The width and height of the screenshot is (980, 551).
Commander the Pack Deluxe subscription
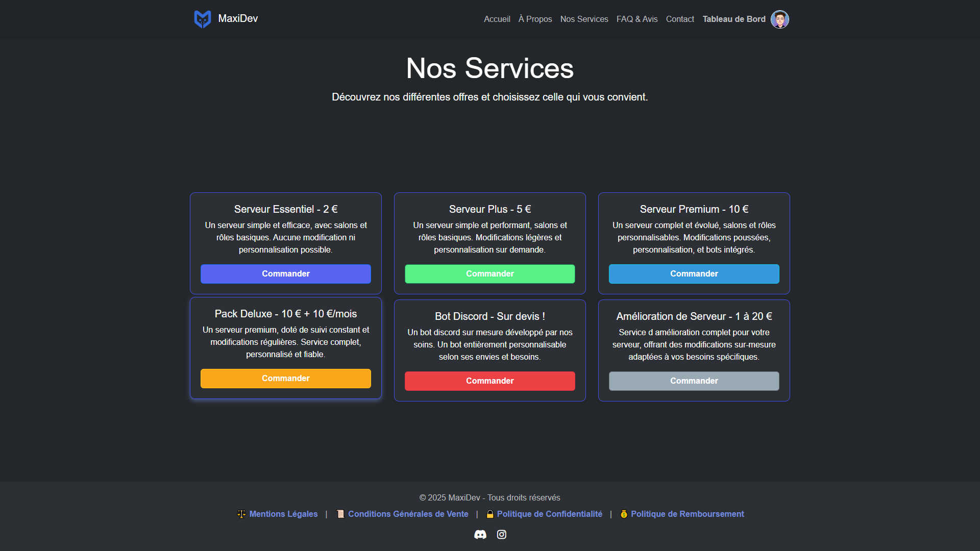click(x=285, y=378)
